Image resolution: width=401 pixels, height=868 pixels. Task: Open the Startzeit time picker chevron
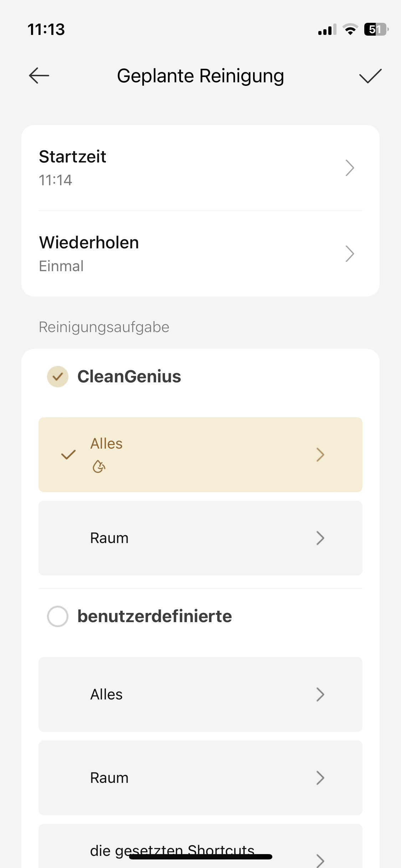(x=350, y=168)
